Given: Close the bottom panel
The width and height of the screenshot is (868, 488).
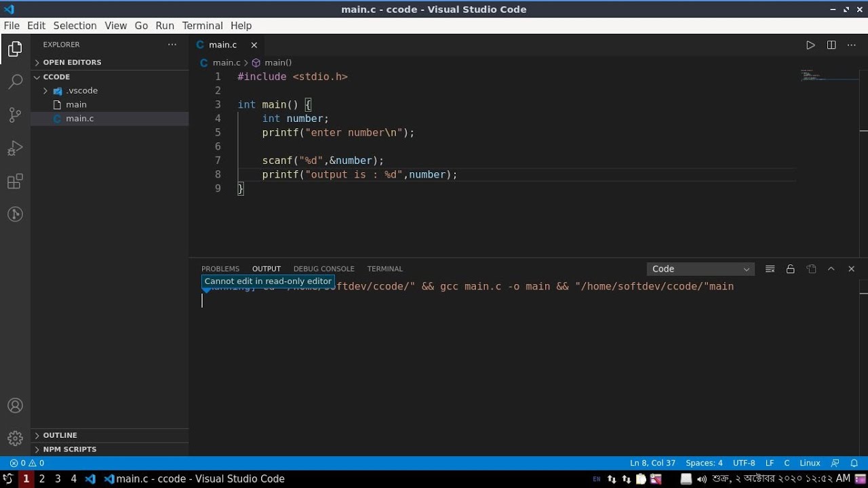Looking at the screenshot, I should (852, 269).
